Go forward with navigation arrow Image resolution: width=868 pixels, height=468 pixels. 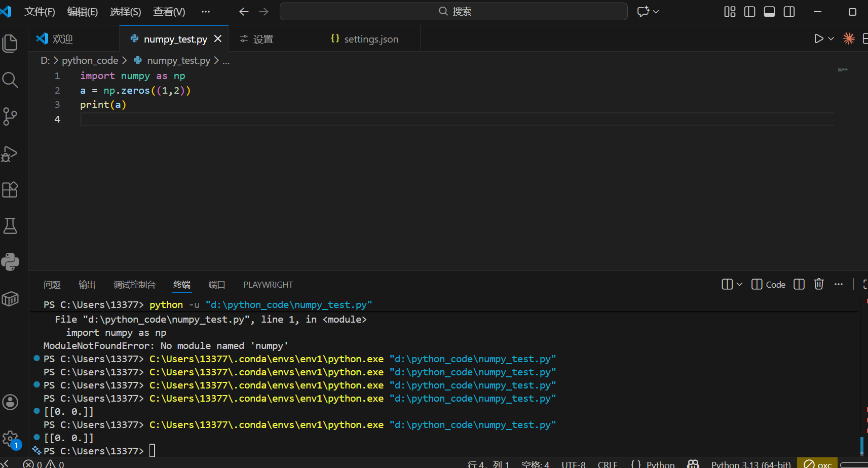tap(263, 12)
